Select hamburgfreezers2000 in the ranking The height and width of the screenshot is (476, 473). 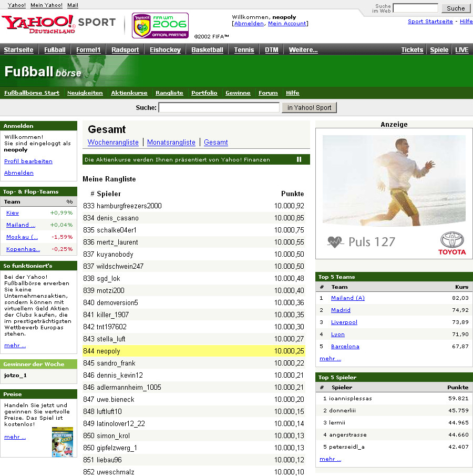pos(129,206)
